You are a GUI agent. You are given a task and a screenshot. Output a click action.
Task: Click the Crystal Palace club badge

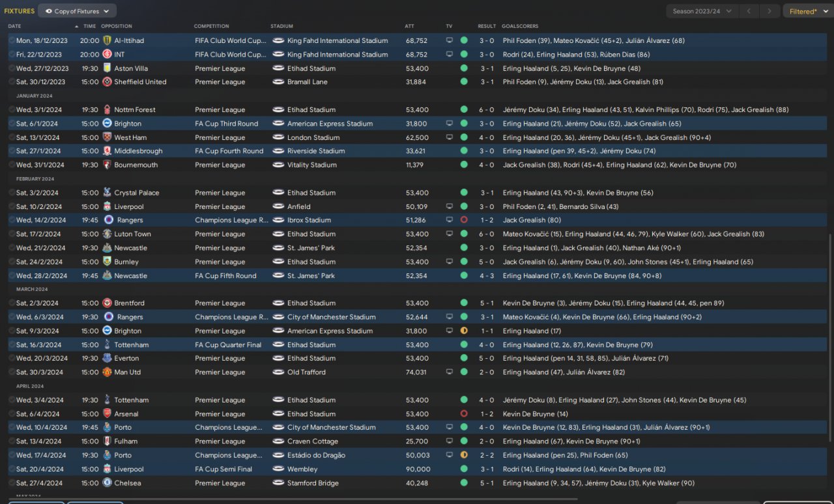pyautogui.click(x=107, y=193)
